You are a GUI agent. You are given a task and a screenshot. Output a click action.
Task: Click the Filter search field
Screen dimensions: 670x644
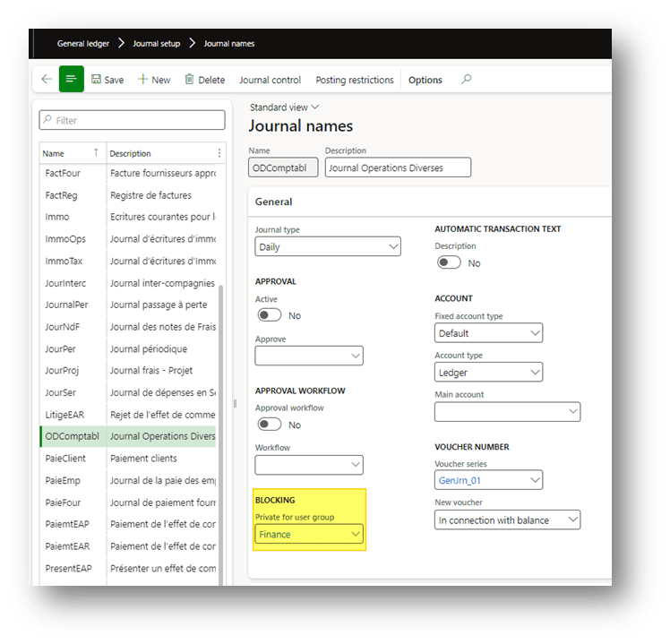132,120
